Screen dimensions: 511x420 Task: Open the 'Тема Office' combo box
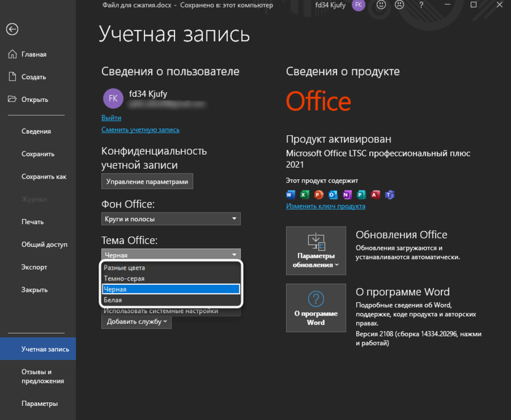point(170,254)
